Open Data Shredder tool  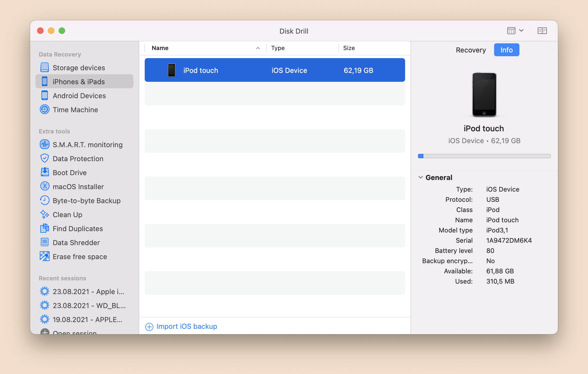pos(84,242)
